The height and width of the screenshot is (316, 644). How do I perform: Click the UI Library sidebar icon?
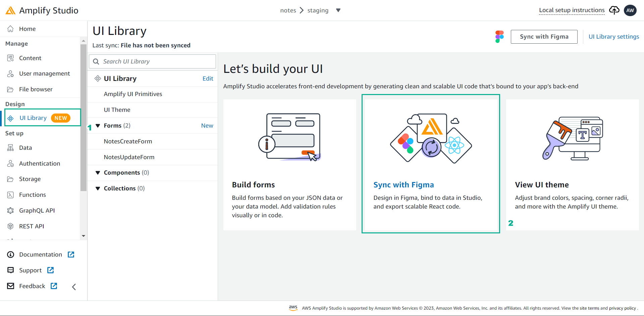click(x=11, y=118)
